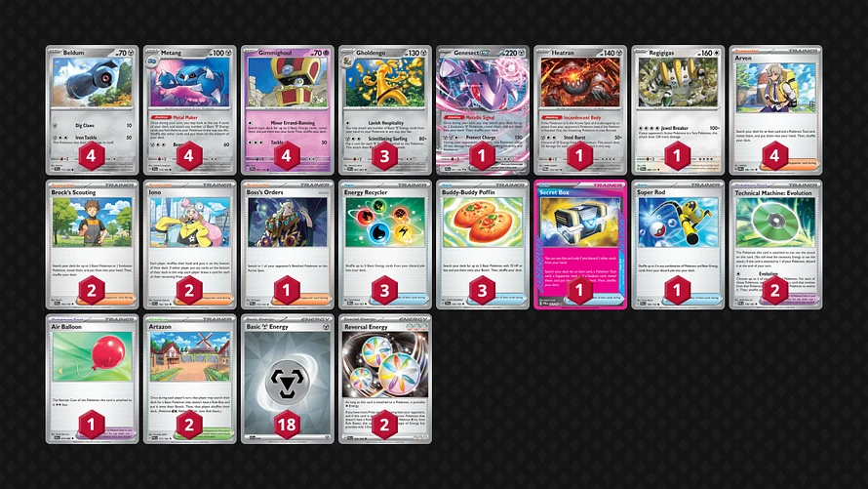Click the Gimmighoul card

tap(288, 109)
